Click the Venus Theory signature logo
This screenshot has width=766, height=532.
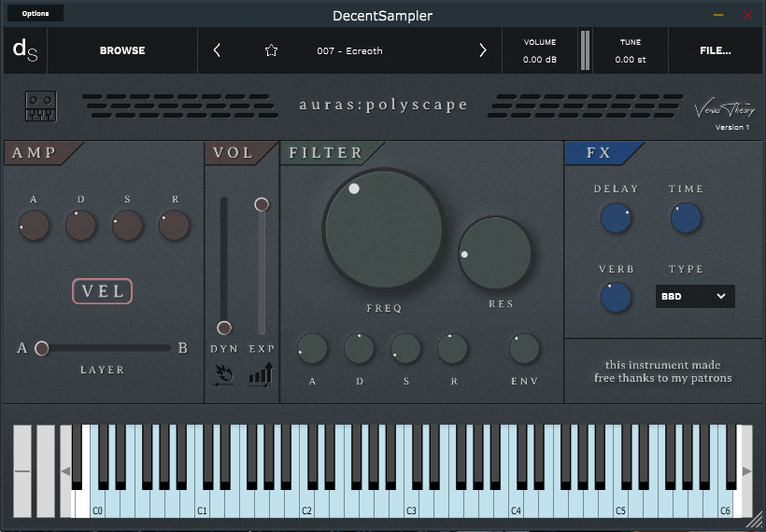click(x=725, y=109)
